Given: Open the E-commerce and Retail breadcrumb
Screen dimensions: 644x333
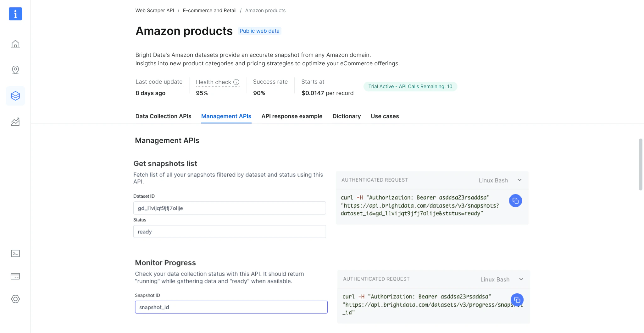Looking at the screenshot, I should (x=210, y=10).
